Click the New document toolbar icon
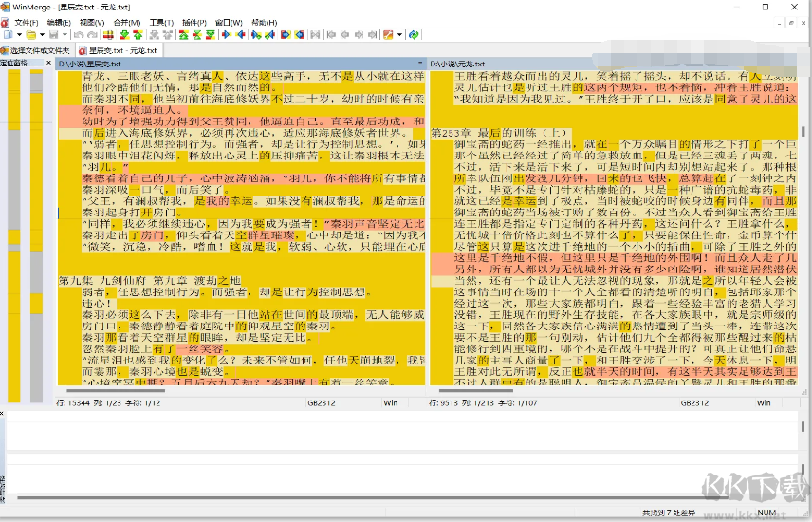812x522 pixels. coord(7,35)
